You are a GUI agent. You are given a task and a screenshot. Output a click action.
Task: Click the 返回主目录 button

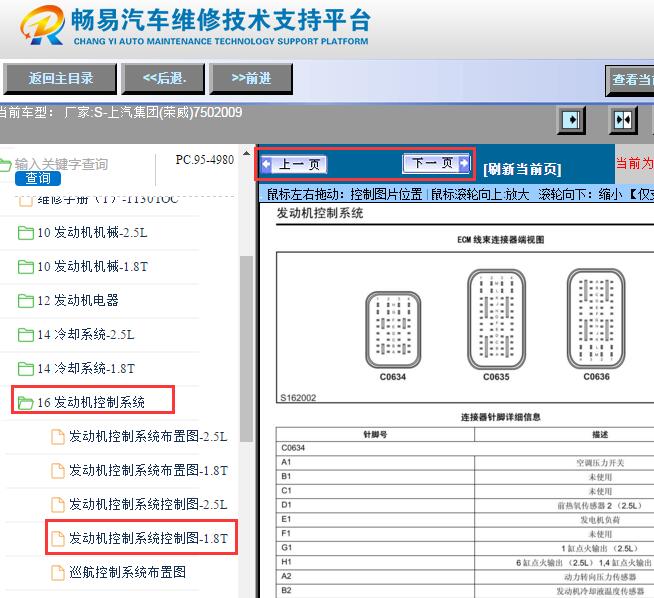(60, 78)
